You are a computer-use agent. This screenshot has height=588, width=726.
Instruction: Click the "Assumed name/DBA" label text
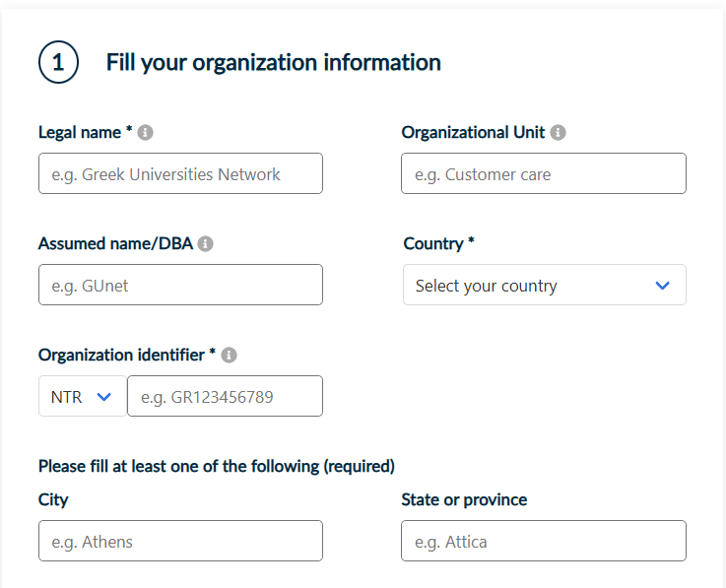(115, 243)
